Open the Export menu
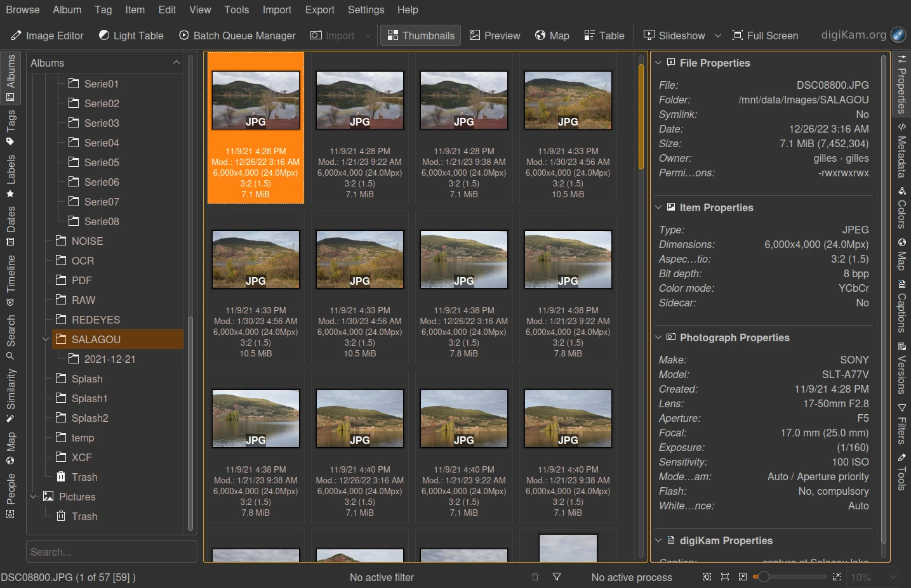Viewport: 911px width, 588px height. 319,10
